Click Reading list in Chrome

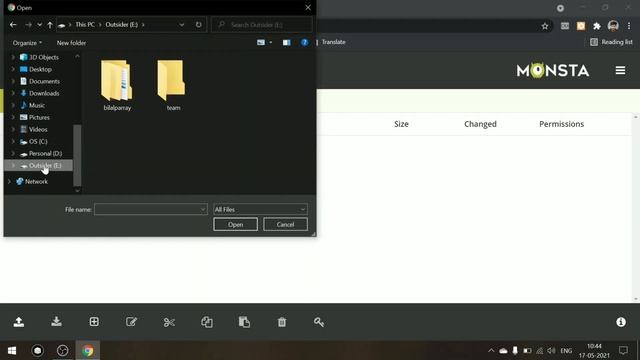point(611,42)
